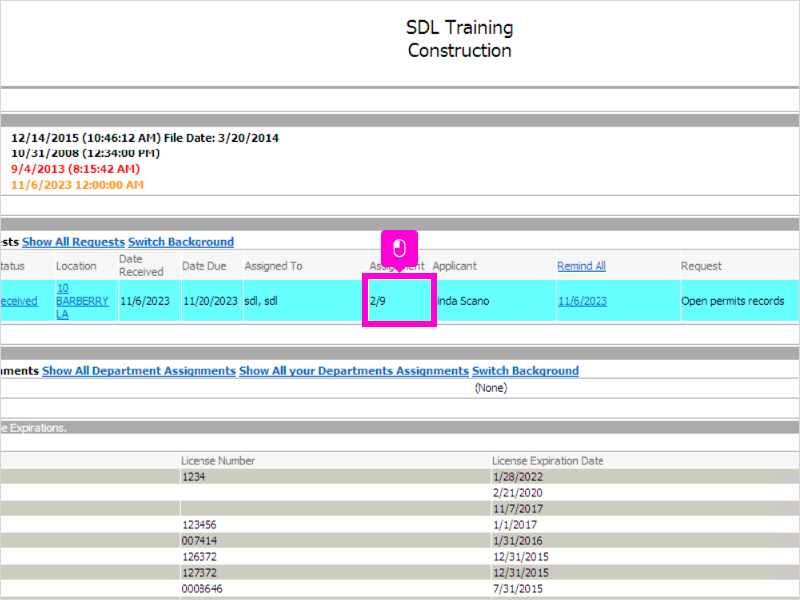
Task: Click the Remind All link
Action: coord(581,266)
